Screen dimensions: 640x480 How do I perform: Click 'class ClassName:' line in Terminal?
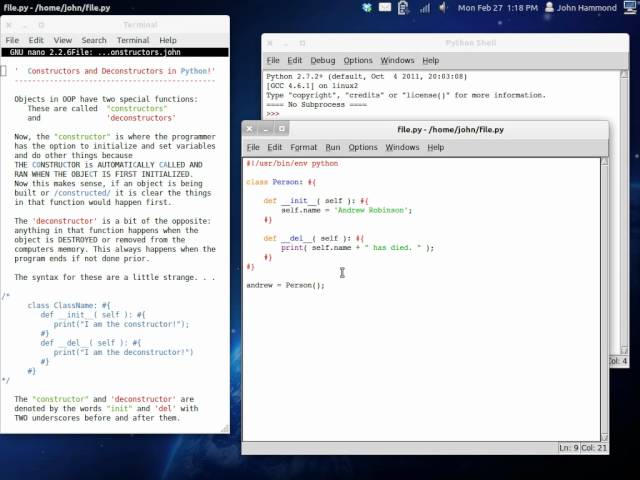click(x=69, y=305)
